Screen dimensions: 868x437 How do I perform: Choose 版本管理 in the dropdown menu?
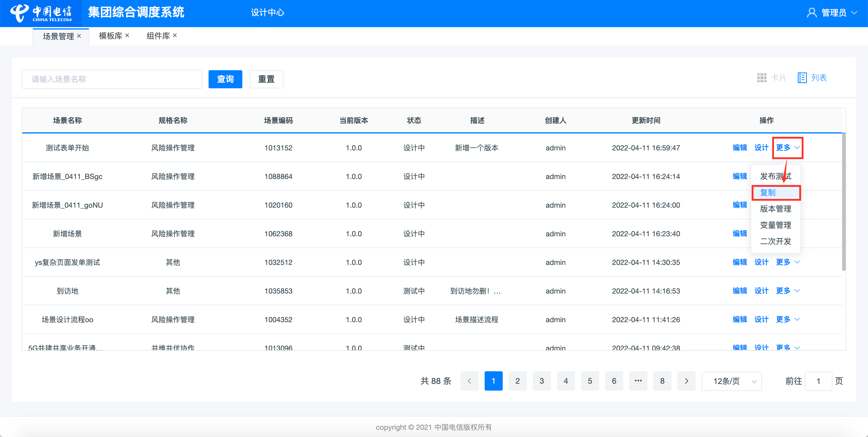[x=776, y=209]
